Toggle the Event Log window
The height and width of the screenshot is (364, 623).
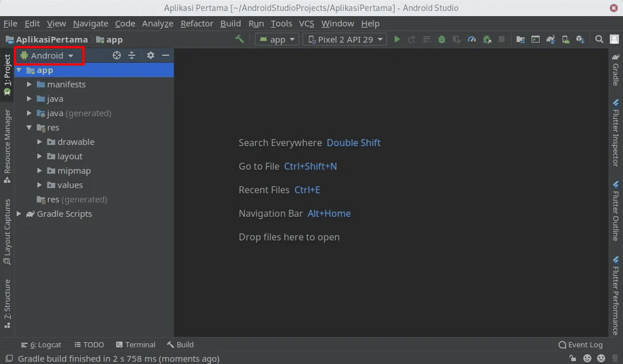[x=580, y=344]
